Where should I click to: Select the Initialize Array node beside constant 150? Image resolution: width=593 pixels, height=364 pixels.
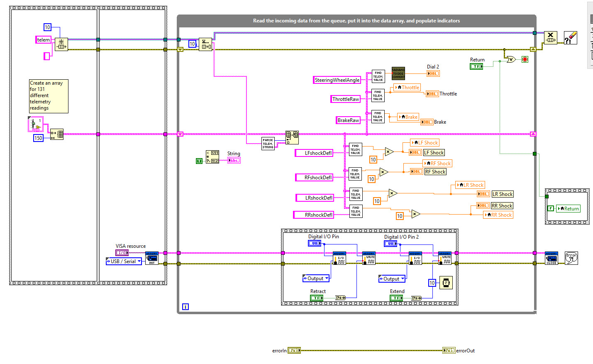(x=57, y=134)
